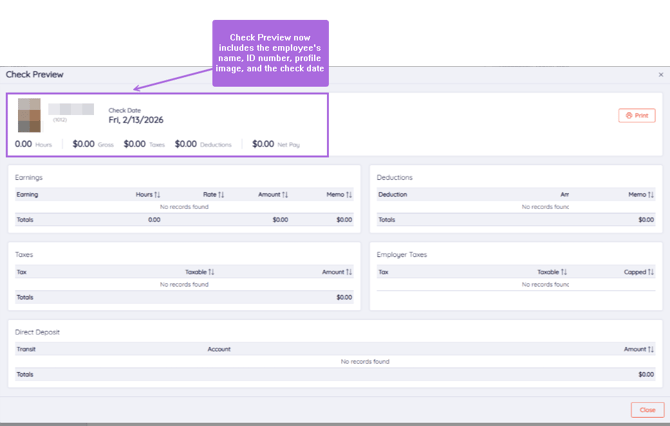670x426 pixels.
Task: Click the Tax header in Employer Taxes
Action: tap(383, 272)
